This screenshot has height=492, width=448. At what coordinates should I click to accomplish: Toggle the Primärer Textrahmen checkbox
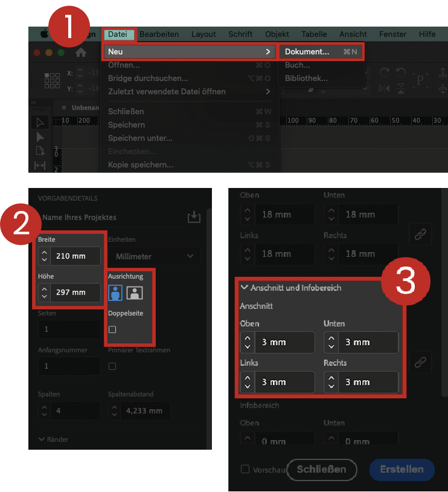pos(112,366)
